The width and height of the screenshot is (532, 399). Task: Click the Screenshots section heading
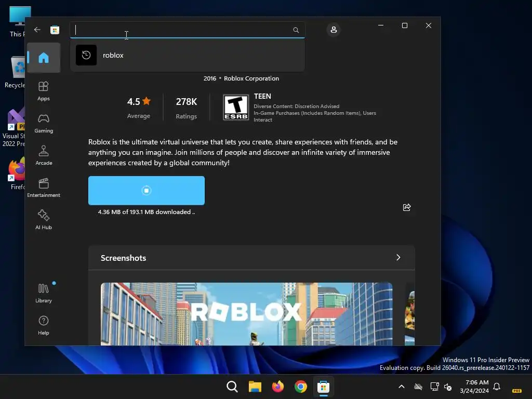[123, 258]
